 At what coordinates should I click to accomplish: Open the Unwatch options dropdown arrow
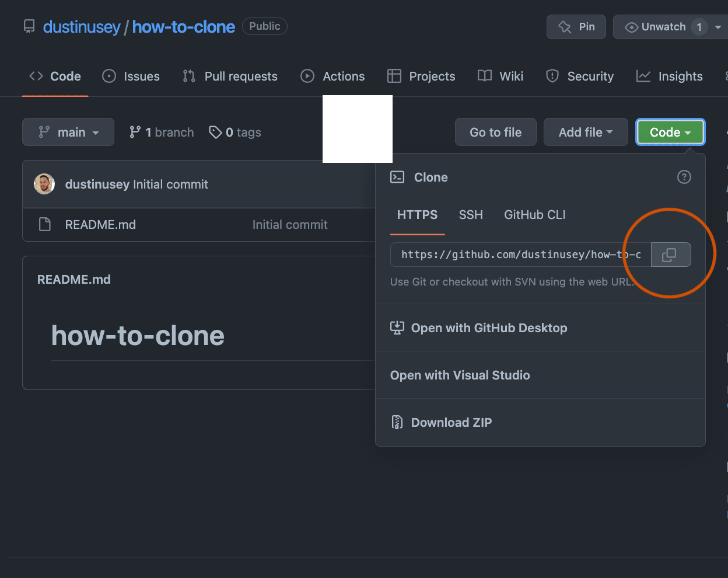[x=718, y=26]
